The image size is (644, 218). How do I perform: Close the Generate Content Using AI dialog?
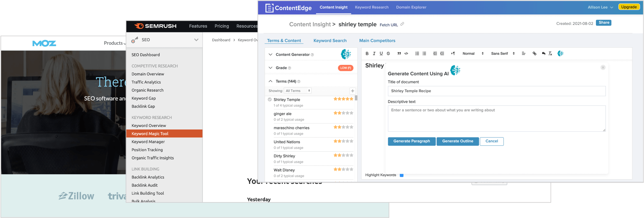pyautogui.click(x=603, y=67)
